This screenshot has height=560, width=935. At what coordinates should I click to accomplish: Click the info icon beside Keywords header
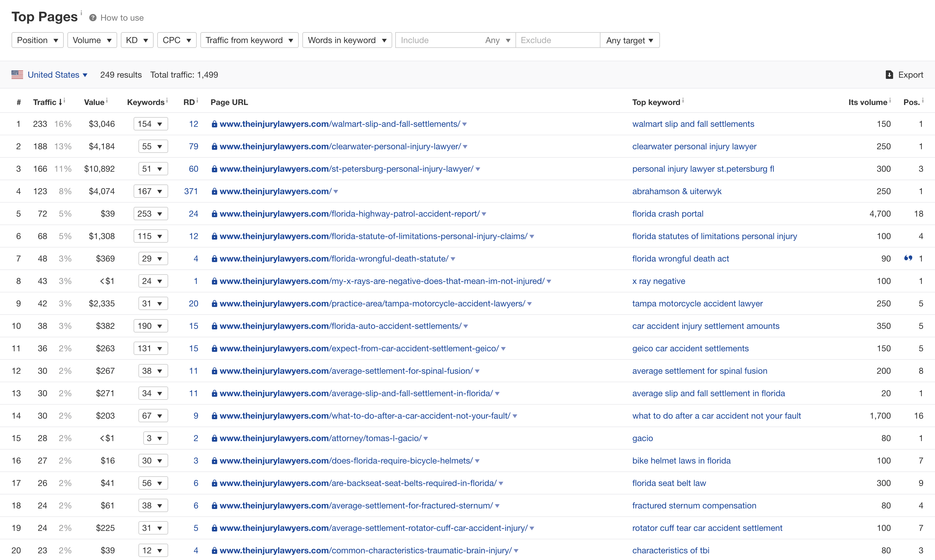[167, 100]
